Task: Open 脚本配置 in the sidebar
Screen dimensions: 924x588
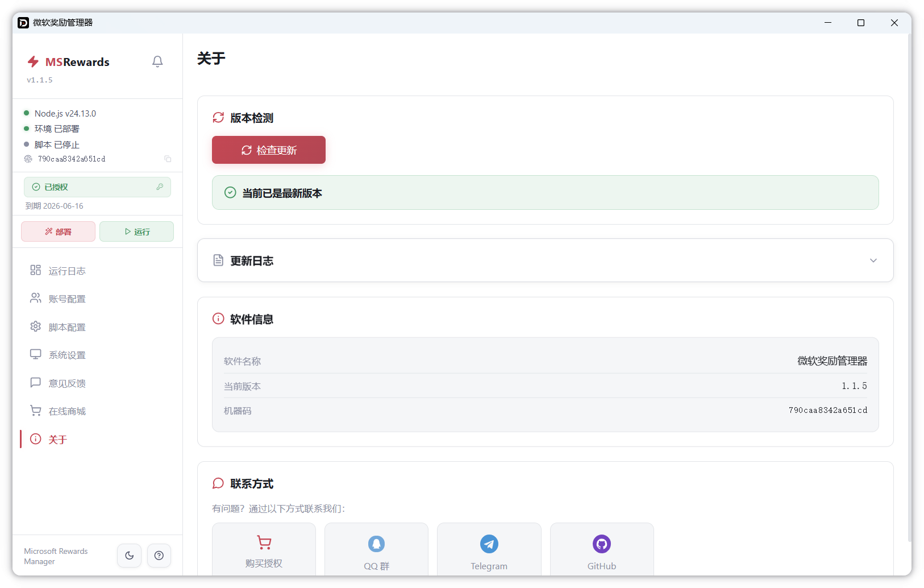Action: coord(98,327)
